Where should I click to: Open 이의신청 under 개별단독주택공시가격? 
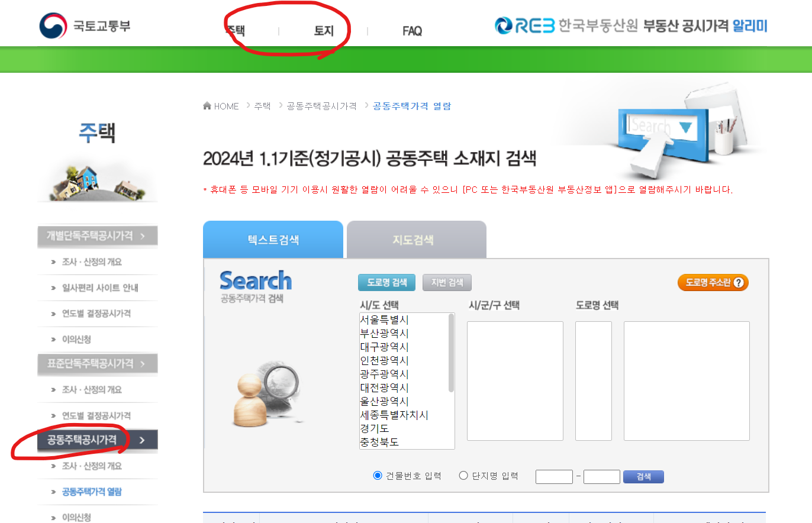pyautogui.click(x=76, y=339)
